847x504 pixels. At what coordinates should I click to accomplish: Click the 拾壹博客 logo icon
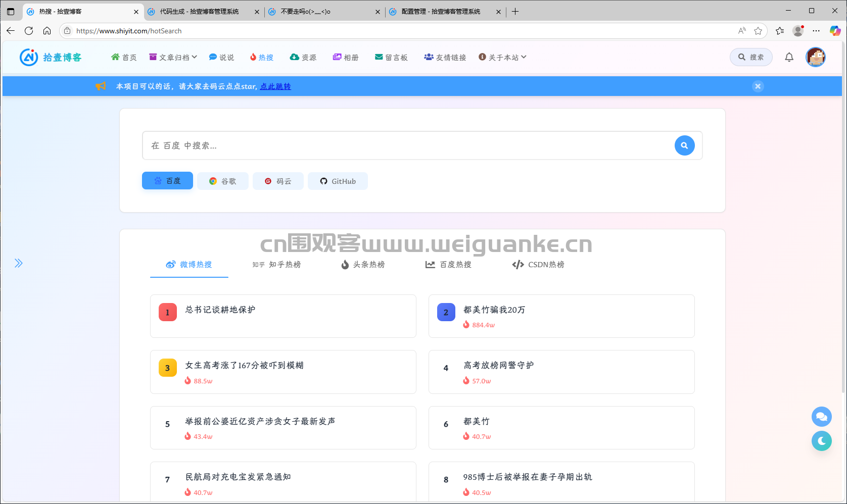pyautogui.click(x=29, y=57)
